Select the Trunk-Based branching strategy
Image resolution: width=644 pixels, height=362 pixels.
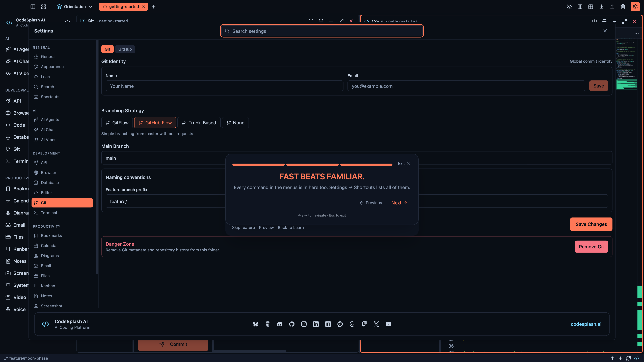click(x=199, y=123)
